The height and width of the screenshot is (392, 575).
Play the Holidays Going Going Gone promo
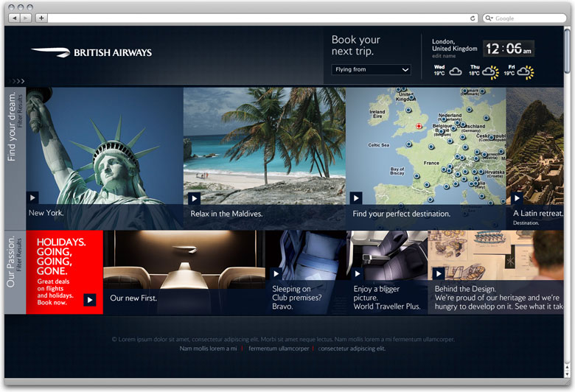tap(90, 300)
